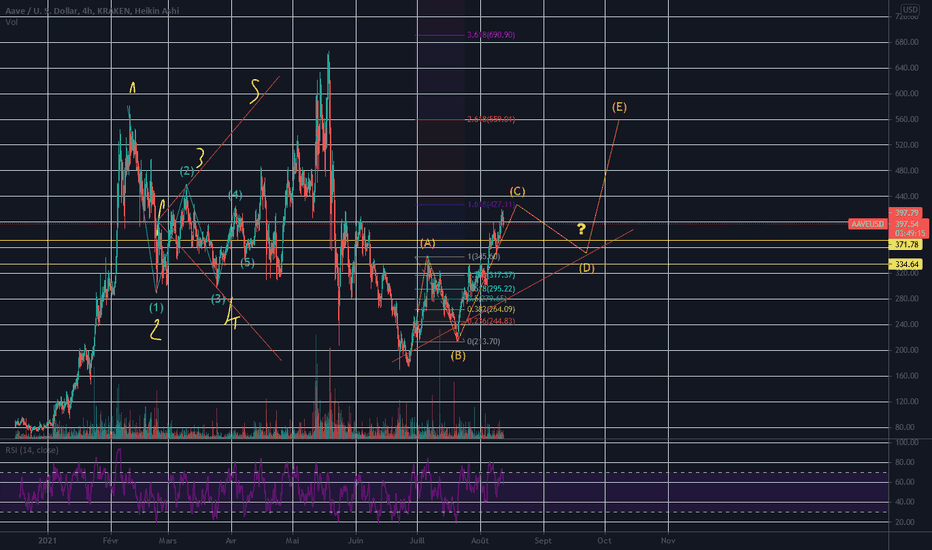Click Mai on the time axis

(292, 540)
